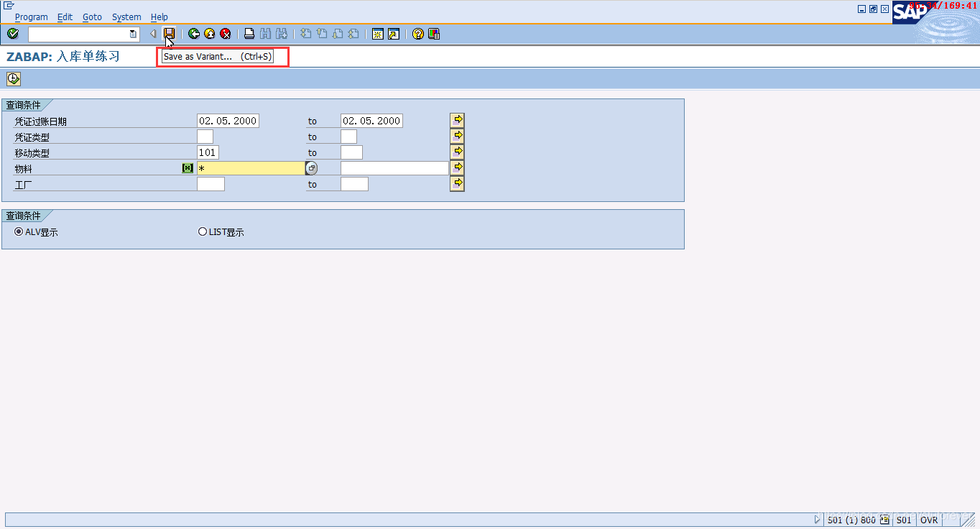Click the 移动类型 field containing 101
Viewport: 980px width, 529px height.
[208, 152]
